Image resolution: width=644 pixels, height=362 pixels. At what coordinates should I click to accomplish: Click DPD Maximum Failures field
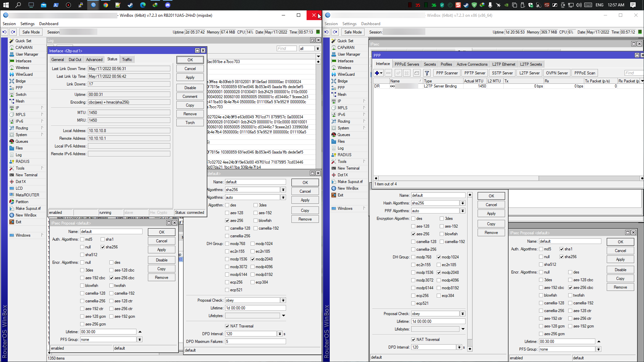(255, 342)
